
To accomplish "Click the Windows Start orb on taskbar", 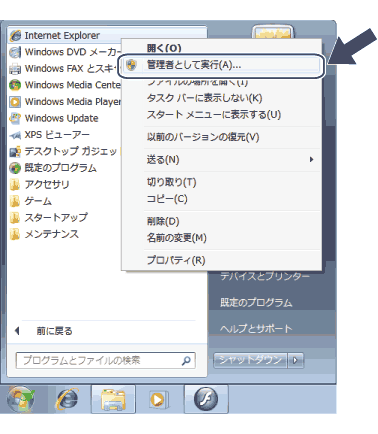I will [x=21, y=399].
